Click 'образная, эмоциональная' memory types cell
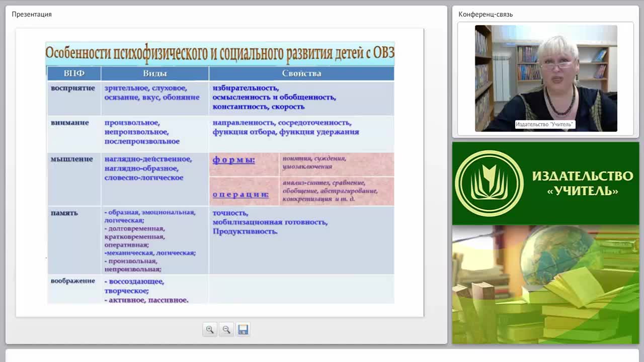This screenshot has height=362, width=644. tap(154, 240)
